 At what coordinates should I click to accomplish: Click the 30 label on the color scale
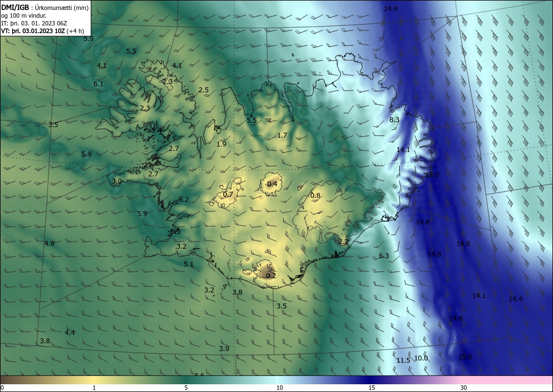464,388
